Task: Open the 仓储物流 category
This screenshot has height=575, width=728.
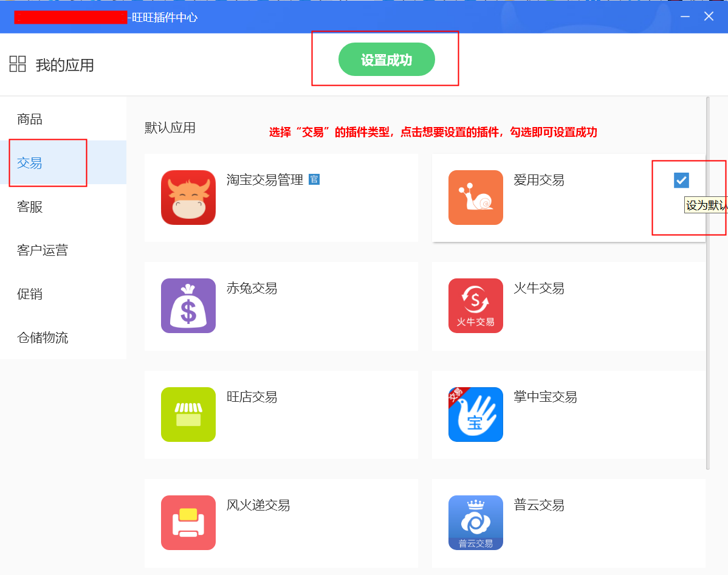Action: 43,338
